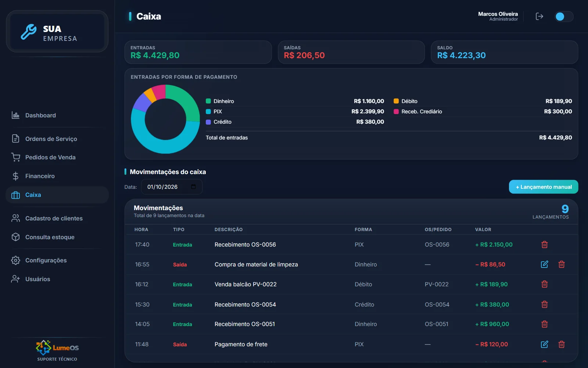Click the 9 Lançamentos counter
The image size is (588, 368).
(551, 212)
